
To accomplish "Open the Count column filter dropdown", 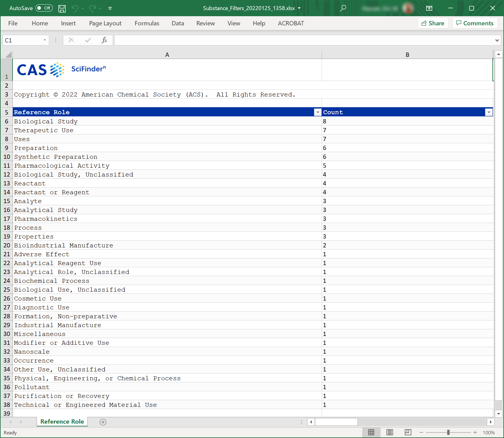I will pyautogui.click(x=489, y=112).
